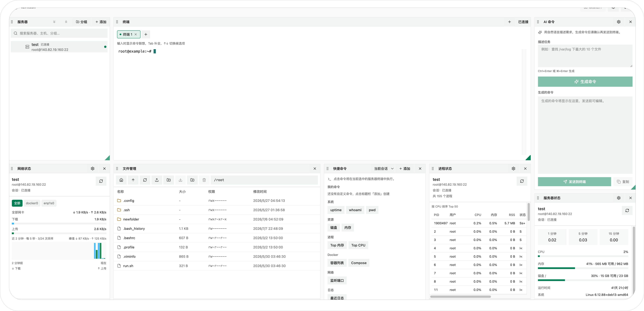The image size is (644, 311).
Task: Run the Top 内存 quick command
Action: click(x=337, y=245)
